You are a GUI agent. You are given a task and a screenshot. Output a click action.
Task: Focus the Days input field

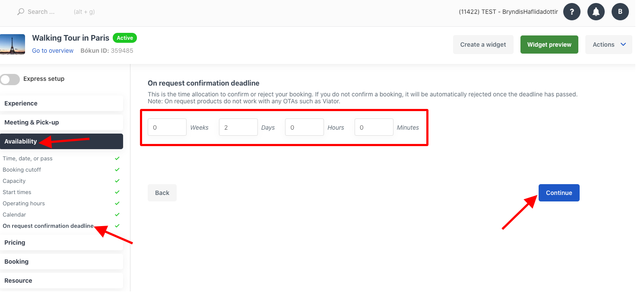click(x=238, y=127)
